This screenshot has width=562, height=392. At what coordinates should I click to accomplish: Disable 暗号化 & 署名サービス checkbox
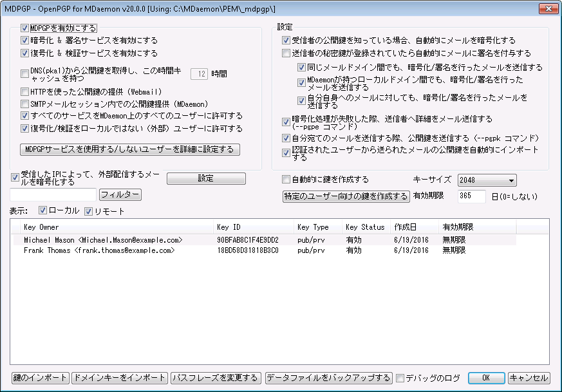coord(25,41)
